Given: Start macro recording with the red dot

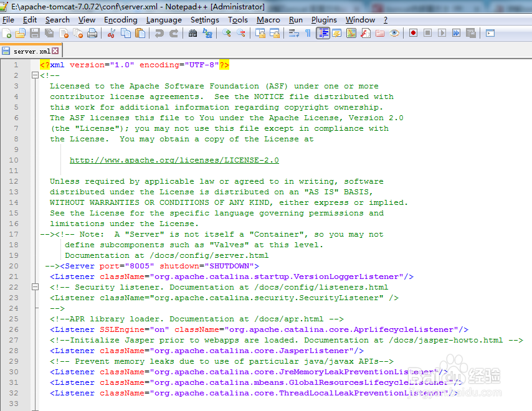Looking at the screenshot, I should point(413,33).
